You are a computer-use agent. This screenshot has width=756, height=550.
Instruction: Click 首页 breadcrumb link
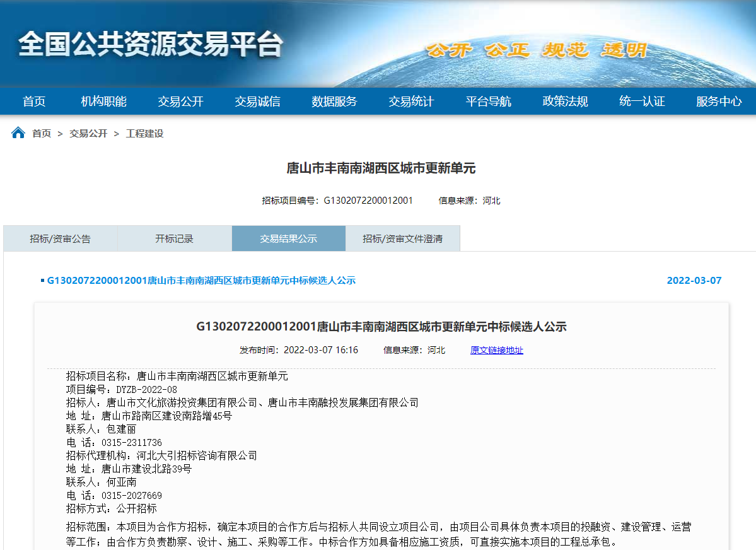(42, 134)
